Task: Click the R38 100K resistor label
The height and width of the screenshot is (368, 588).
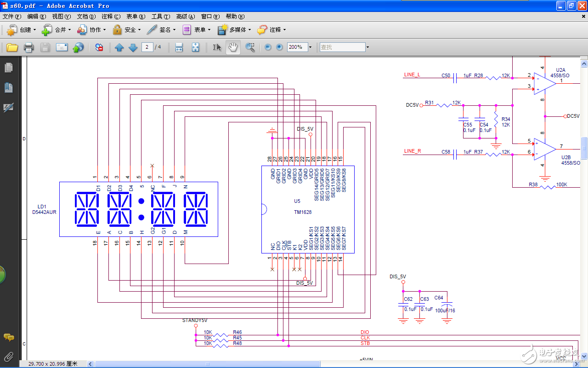Action: pos(548,184)
